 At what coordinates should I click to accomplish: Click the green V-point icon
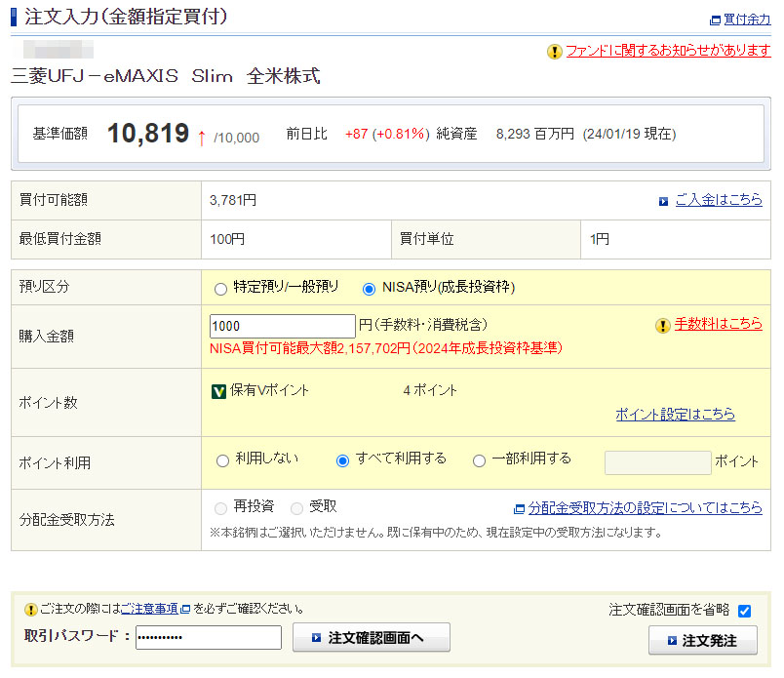click(219, 391)
